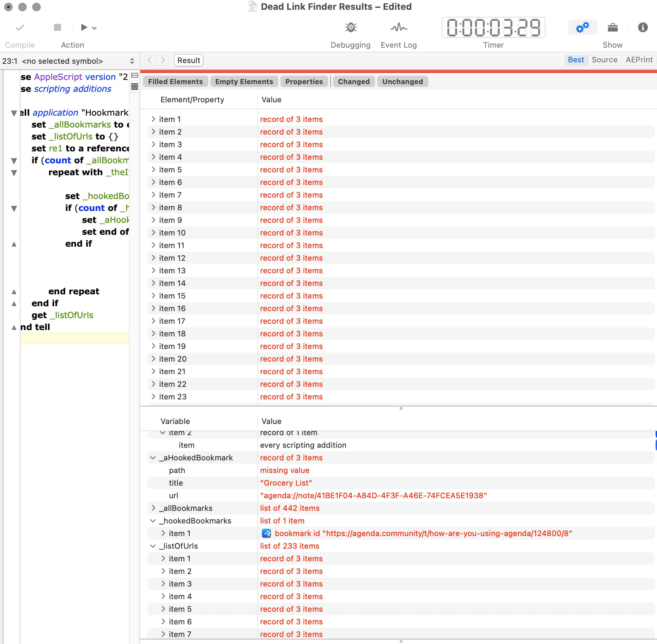Screen dimensions: 657x644
Task: Click the Result button
Action: 189,60
